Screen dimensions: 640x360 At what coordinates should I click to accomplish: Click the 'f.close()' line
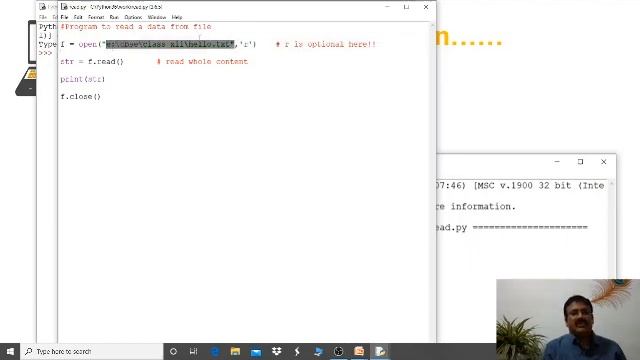pyautogui.click(x=80, y=97)
